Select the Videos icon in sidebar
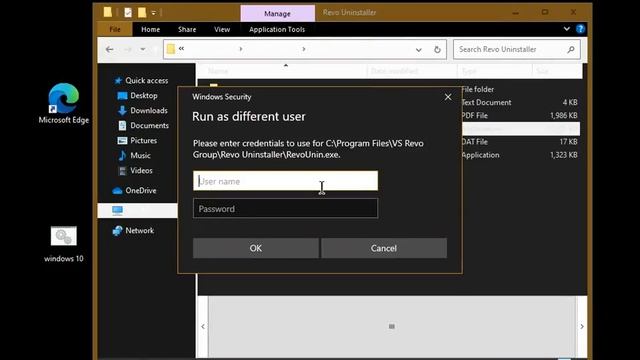Viewport: 640px width, 360px height. point(122,171)
